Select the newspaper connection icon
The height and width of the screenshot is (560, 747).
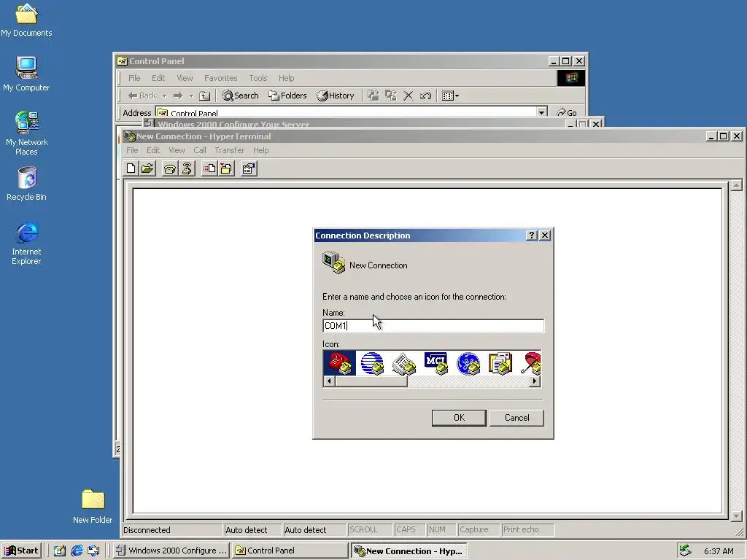point(404,363)
